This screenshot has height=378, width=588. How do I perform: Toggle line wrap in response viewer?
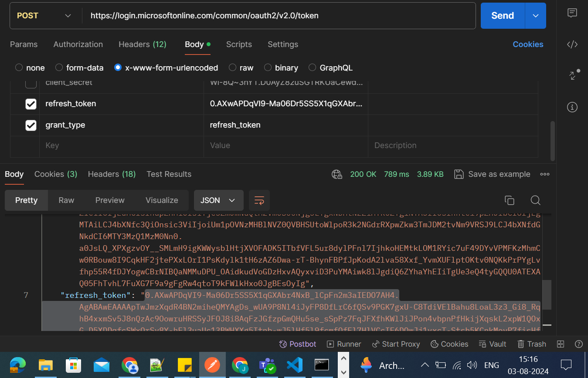(259, 200)
